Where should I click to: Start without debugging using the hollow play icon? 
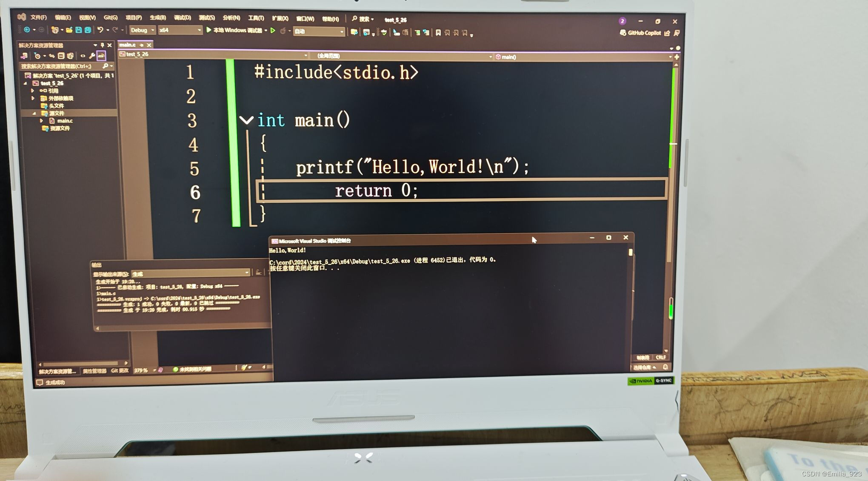point(273,31)
